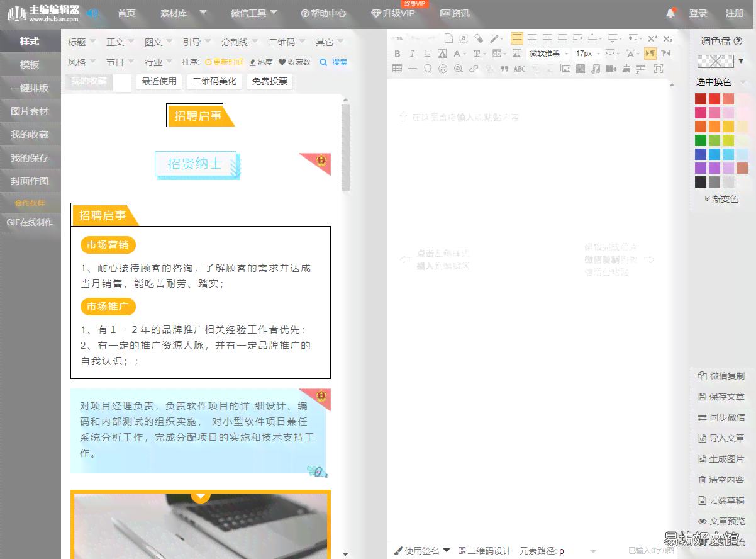756x559 pixels.
Task: Open 帮助中心 help center
Action: (324, 13)
